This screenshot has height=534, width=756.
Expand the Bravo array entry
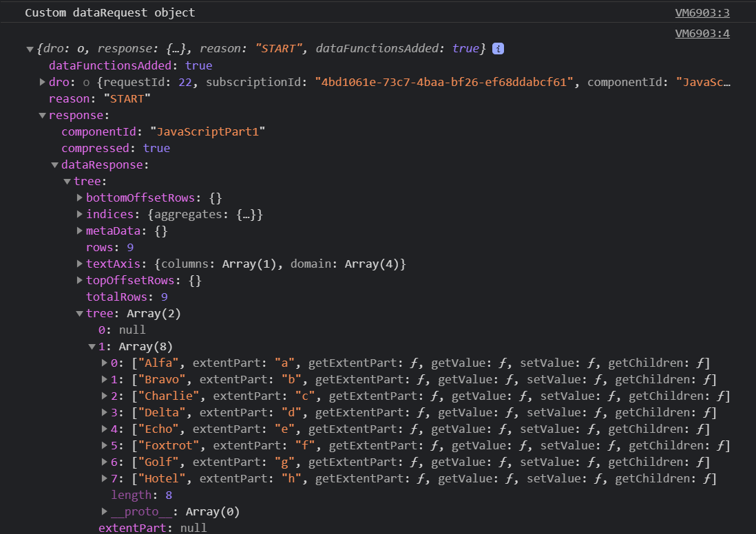tap(104, 379)
